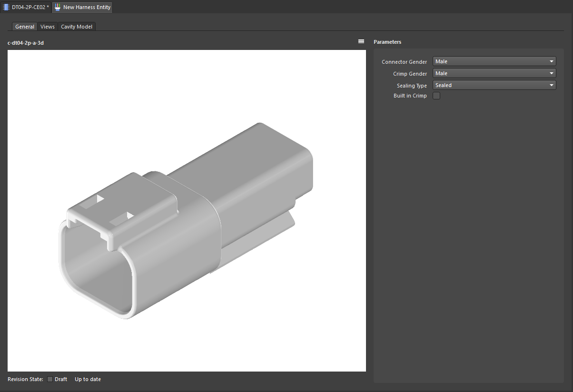Click the Built in Crimp label
This screenshot has height=392, width=573.
pyautogui.click(x=410, y=96)
